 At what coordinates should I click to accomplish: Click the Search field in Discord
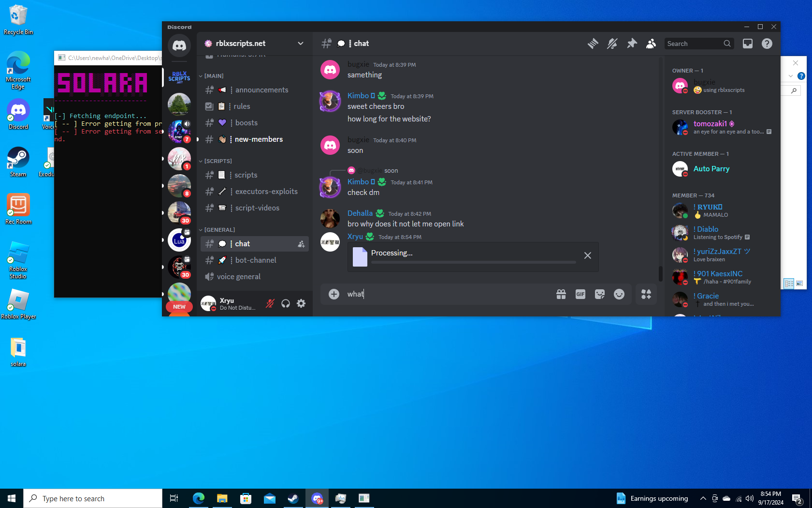[699, 44]
